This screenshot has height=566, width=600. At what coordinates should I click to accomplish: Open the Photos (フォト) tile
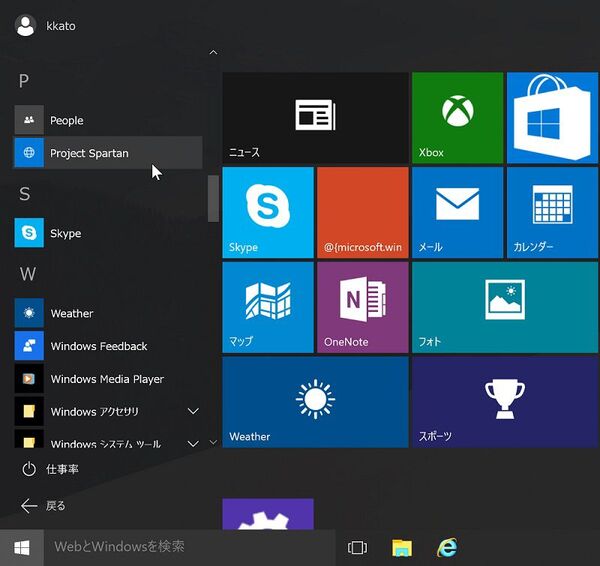pyautogui.click(x=505, y=307)
